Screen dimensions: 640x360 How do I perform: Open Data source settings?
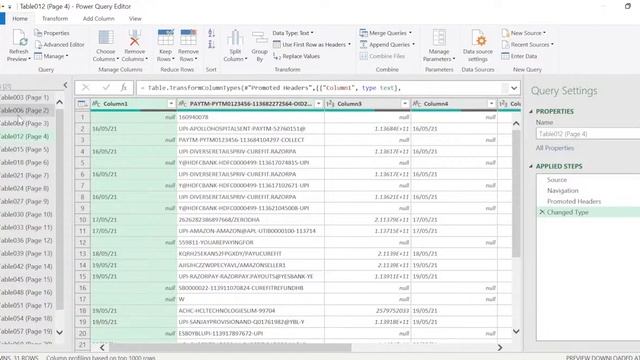(478, 46)
